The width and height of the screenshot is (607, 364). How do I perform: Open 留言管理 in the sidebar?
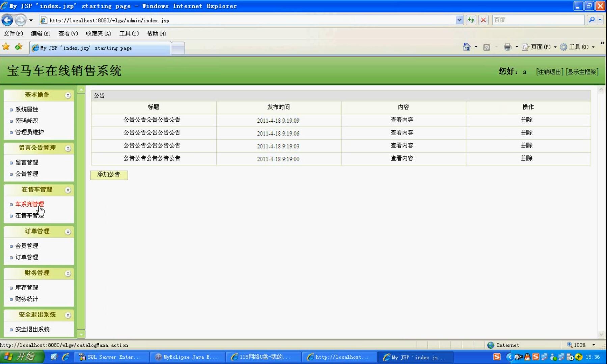pos(27,162)
